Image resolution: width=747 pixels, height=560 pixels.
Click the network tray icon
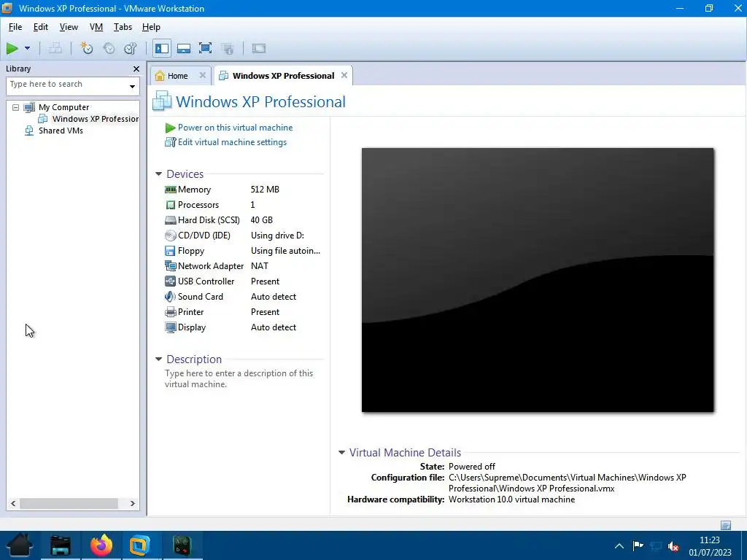coord(656,546)
